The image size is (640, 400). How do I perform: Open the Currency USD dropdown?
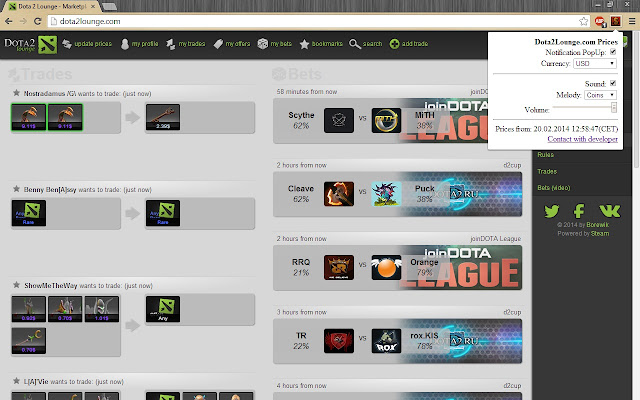pos(595,63)
